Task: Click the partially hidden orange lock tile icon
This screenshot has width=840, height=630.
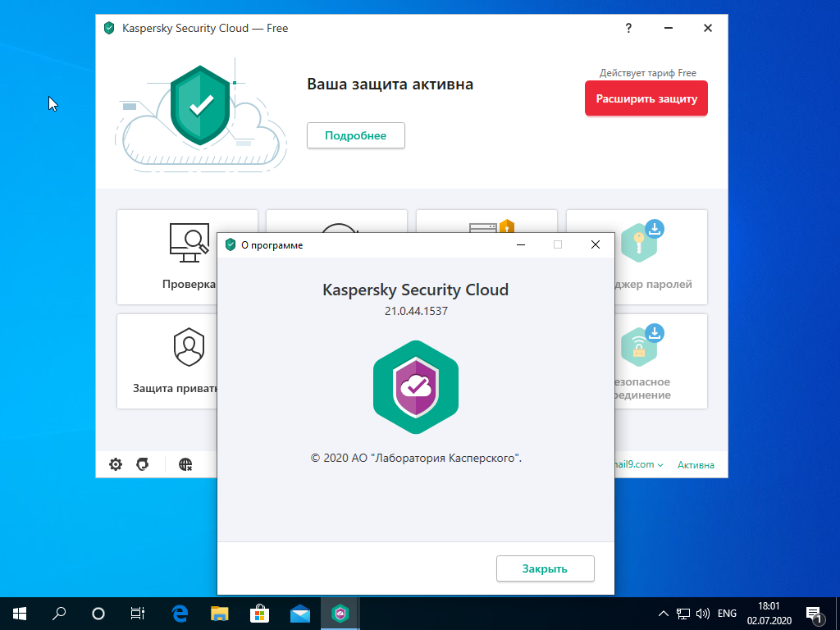Action: click(x=506, y=226)
